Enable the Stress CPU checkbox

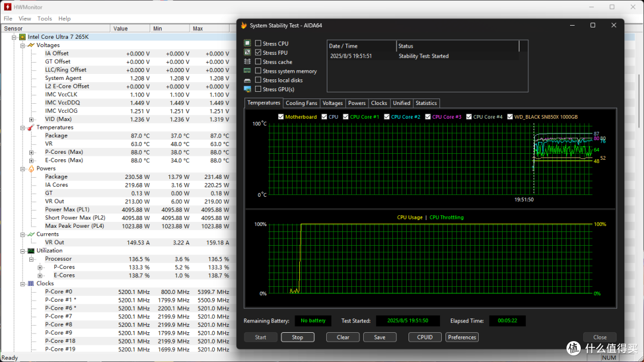point(258,43)
